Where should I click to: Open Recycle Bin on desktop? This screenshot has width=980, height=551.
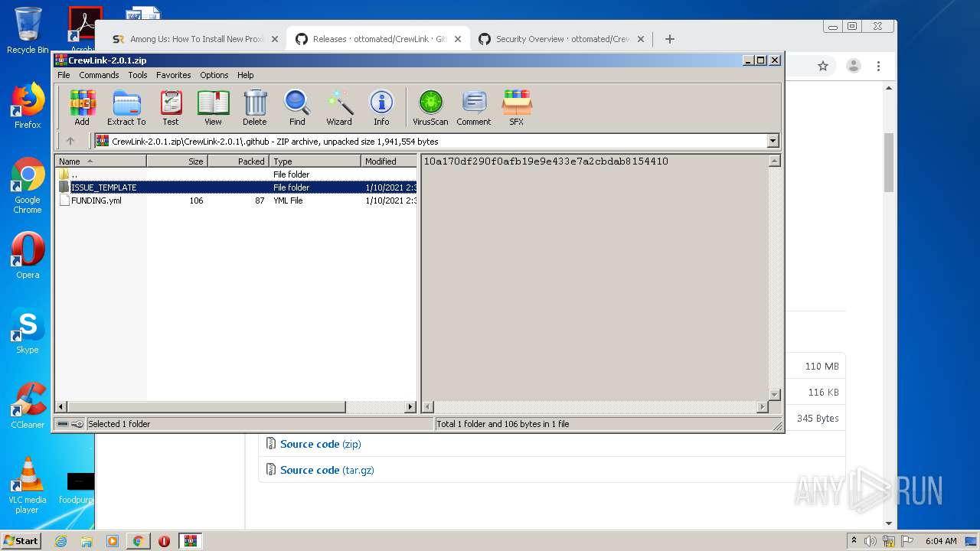point(28,31)
